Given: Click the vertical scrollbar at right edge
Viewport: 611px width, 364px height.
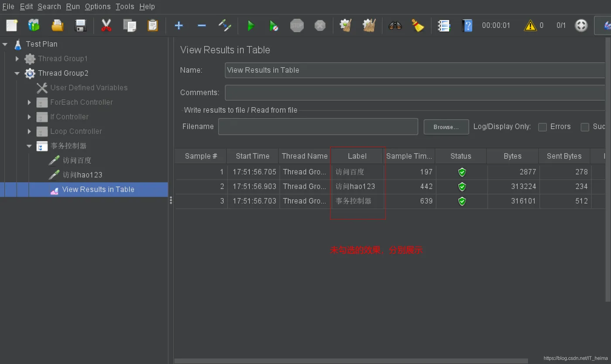Looking at the screenshot, I should click(x=608, y=169).
